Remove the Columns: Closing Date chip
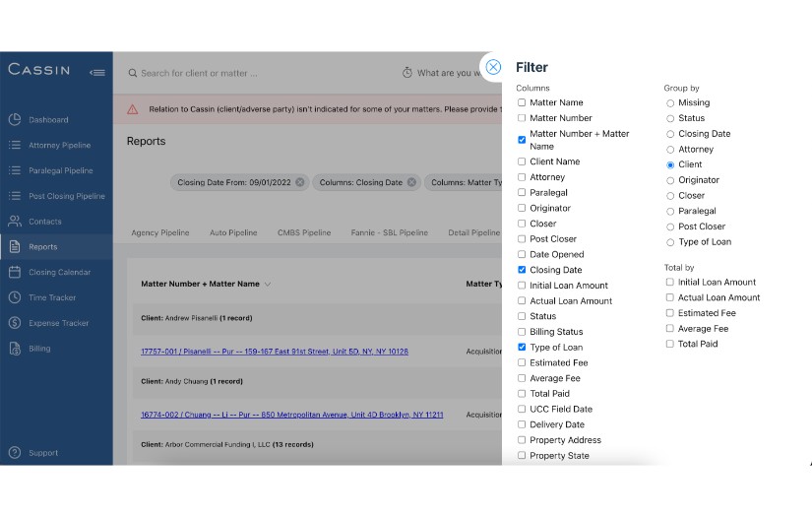The height and width of the screenshot is (517, 812). 411,182
